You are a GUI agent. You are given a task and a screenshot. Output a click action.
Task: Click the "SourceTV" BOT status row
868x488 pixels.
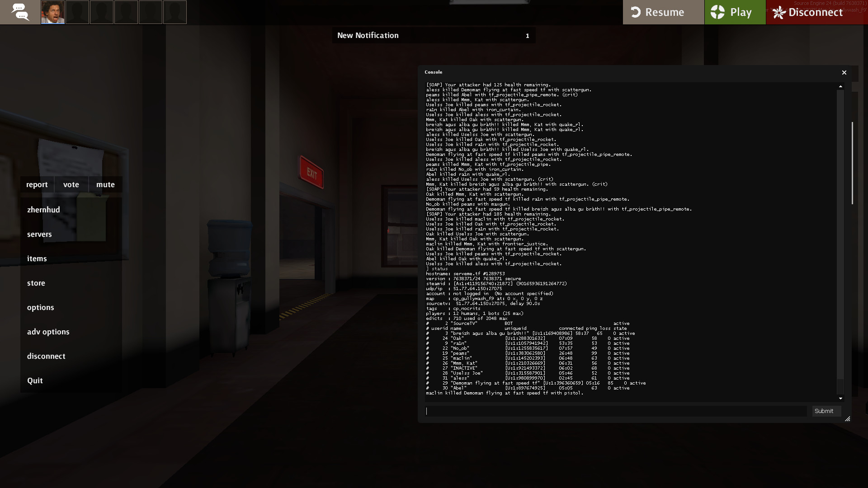528,324
